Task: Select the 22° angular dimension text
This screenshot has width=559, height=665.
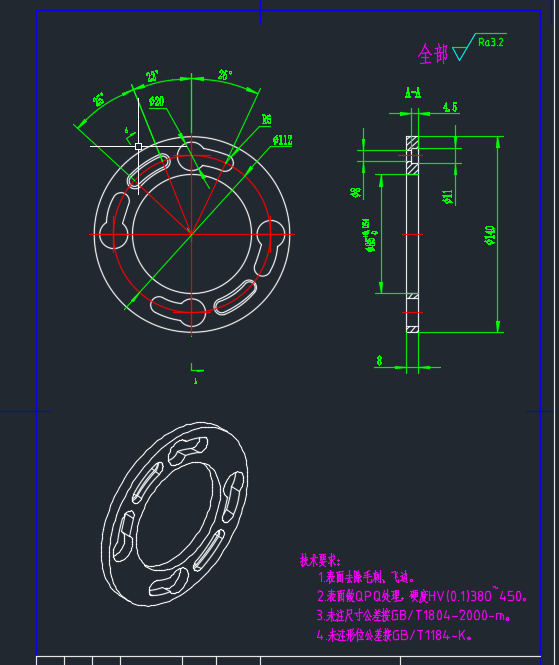Action: (x=152, y=76)
